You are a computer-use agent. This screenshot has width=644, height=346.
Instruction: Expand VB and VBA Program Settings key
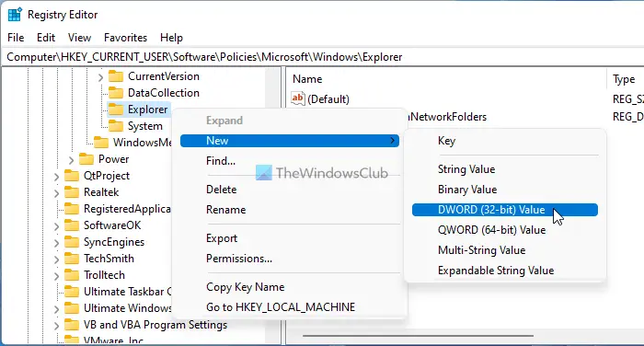coord(56,326)
